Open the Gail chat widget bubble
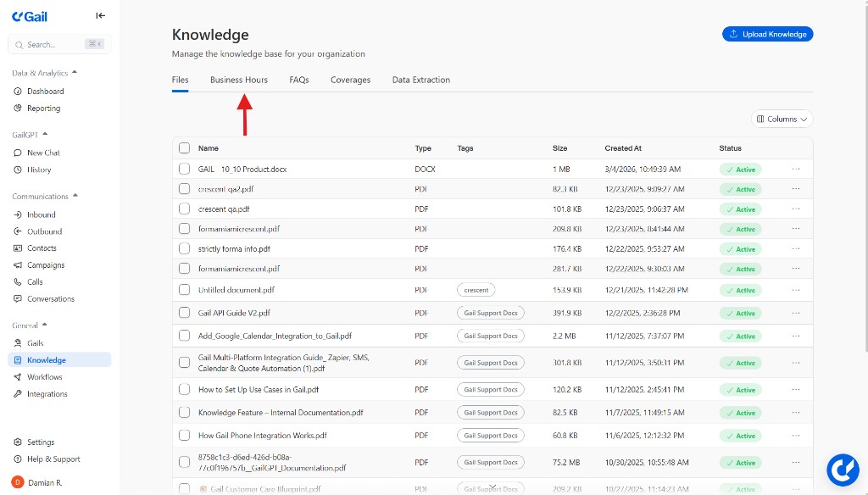 [843, 470]
